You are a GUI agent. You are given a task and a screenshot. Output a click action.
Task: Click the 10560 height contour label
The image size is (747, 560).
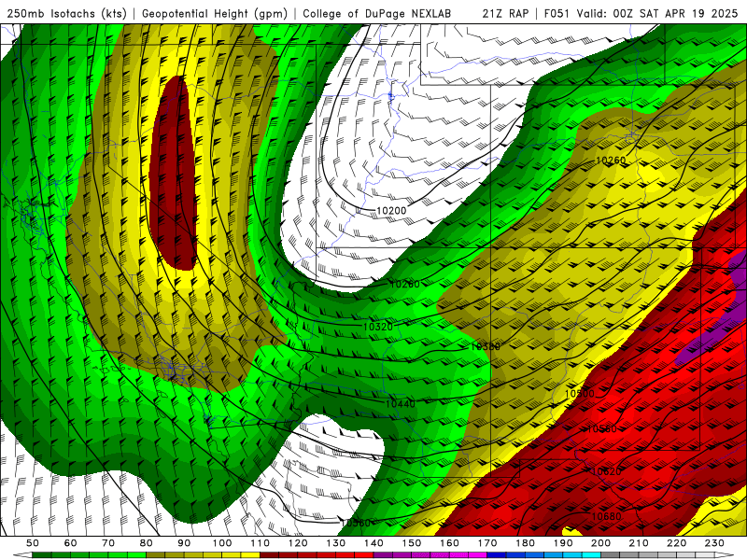point(601,429)
